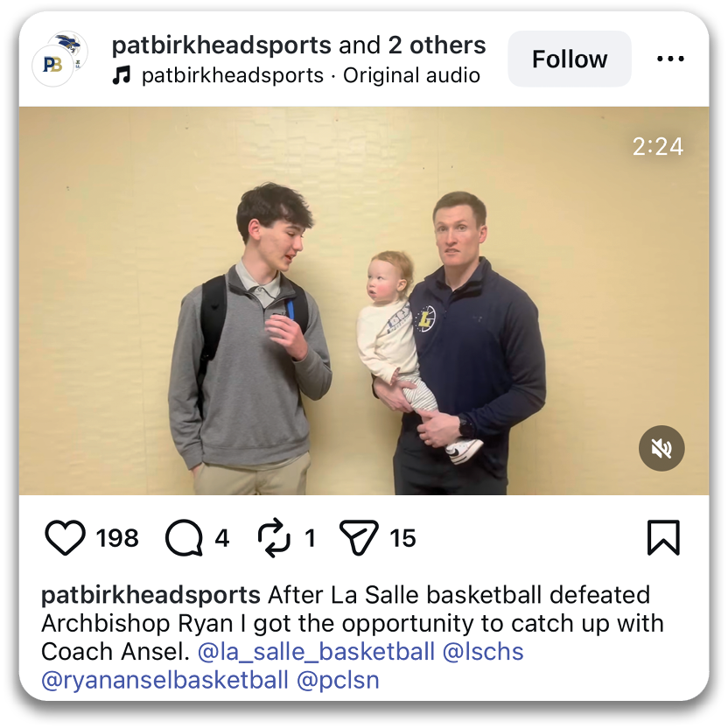Open patbirkheadsports profile from header username

click(x=221, y=45)
